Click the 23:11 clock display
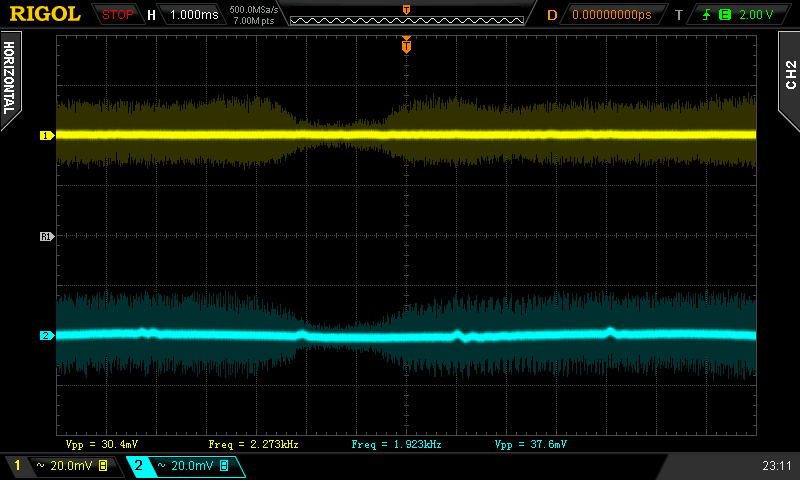 777,466
